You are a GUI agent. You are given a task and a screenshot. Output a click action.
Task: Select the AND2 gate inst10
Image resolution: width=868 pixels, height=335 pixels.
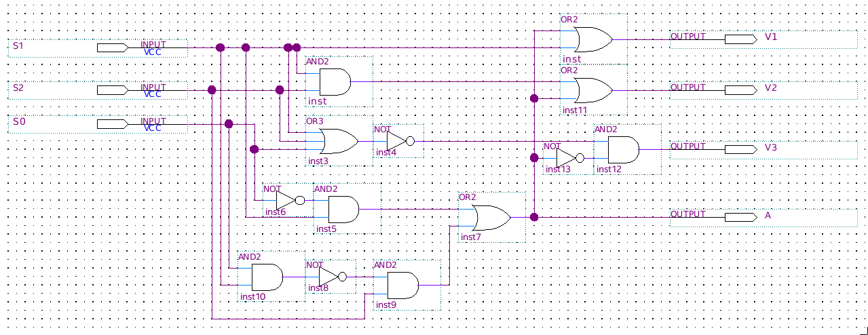[x=267, y=277]
